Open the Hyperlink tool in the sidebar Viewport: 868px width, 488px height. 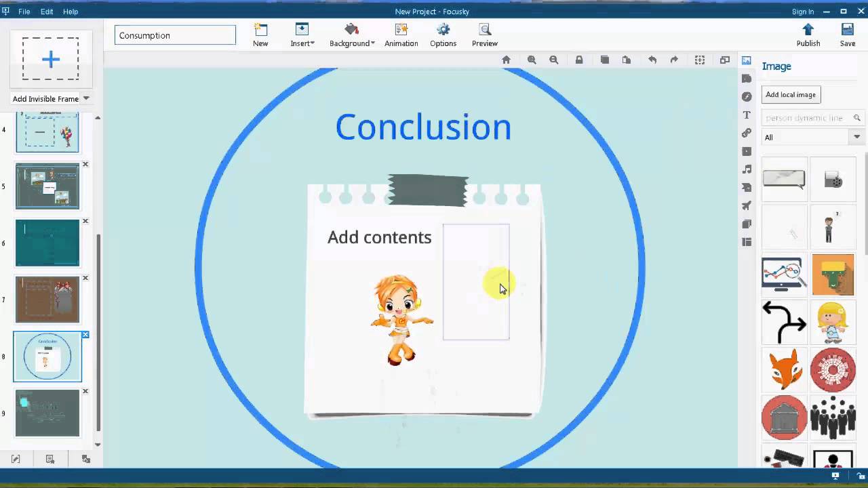[747, 133]
